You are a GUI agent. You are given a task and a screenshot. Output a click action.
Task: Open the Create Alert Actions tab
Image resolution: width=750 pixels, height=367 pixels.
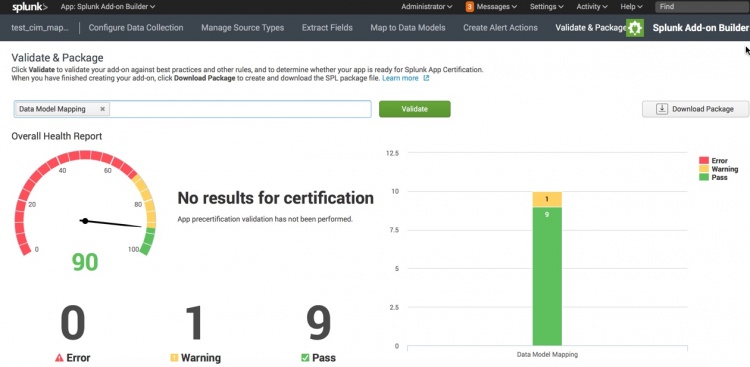click(x=500, y=28)
